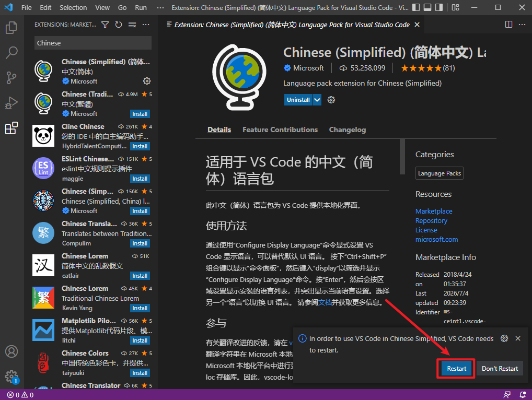Open gear for Chinese (Simplified) list entry
The height and width of the screenshot is (400, 532).
point(146,81)
